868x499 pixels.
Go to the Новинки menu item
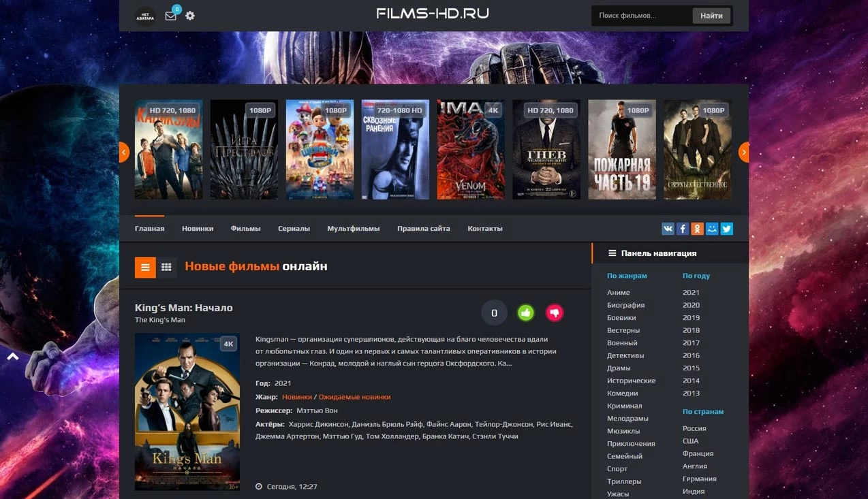(198, 229)
